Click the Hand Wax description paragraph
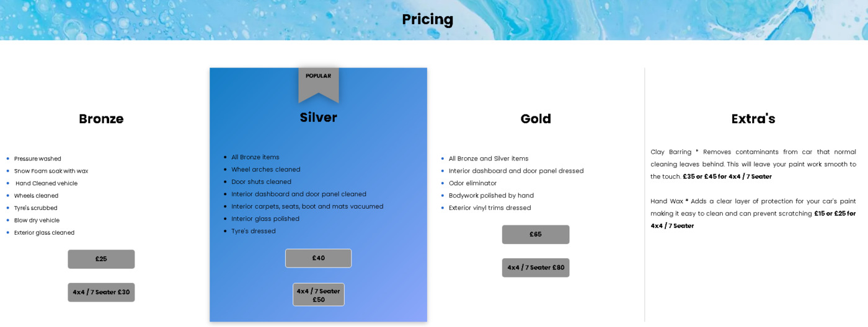 tap(753, 214)
